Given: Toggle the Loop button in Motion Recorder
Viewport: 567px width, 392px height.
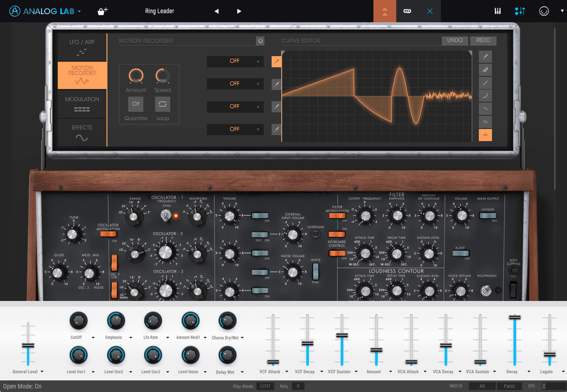Looking at the screenshot, I should (x=162, y=104).
